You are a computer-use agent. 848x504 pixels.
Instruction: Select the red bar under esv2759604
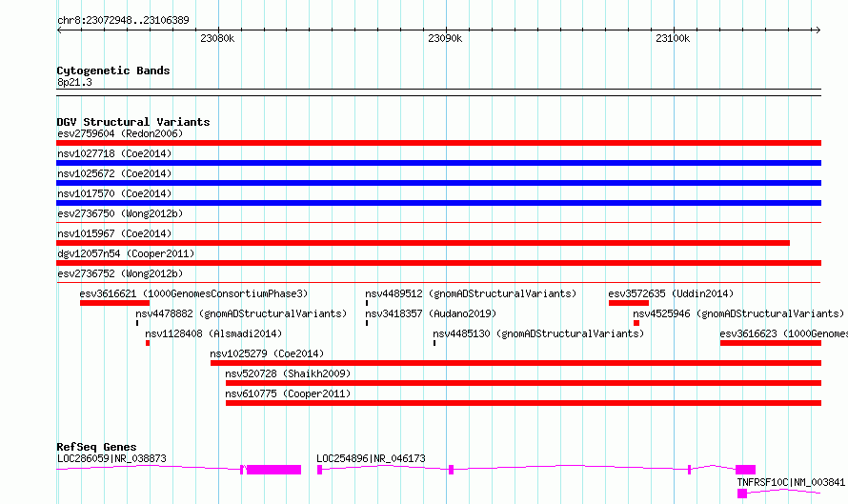438,143
